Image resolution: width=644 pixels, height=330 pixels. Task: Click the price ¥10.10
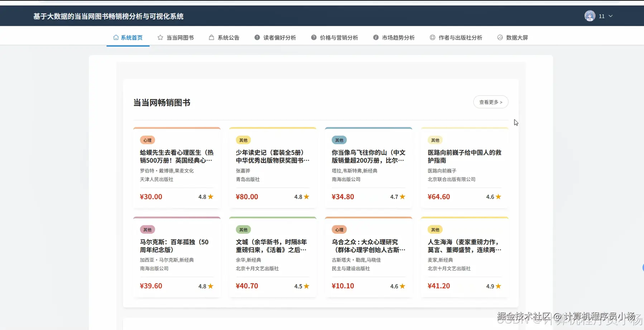click(343, 286)
